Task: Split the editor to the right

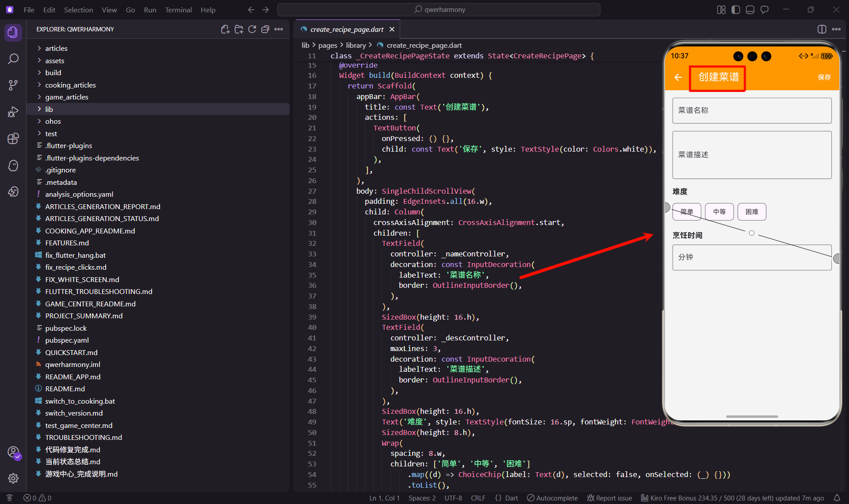Action: (x=822, y=29)
